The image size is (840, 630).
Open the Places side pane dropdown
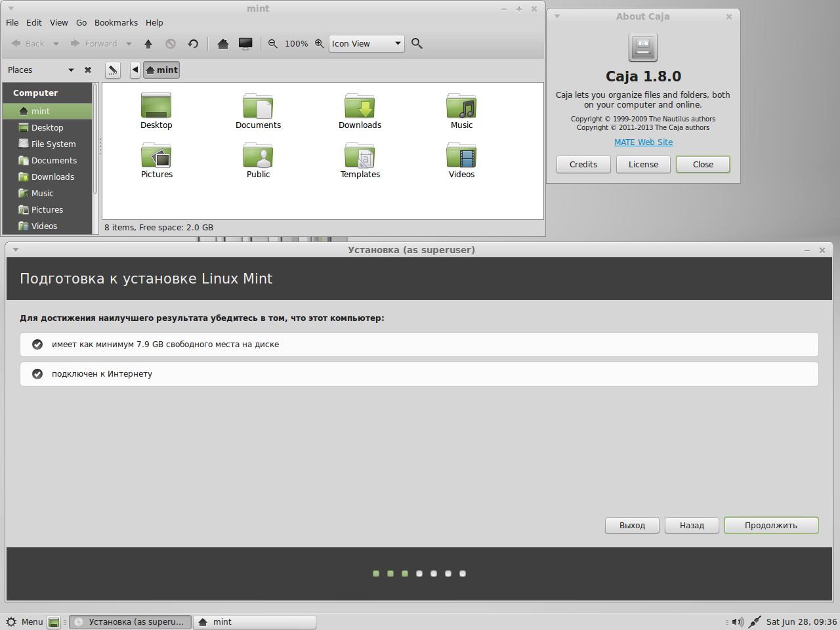pos(71,70)
